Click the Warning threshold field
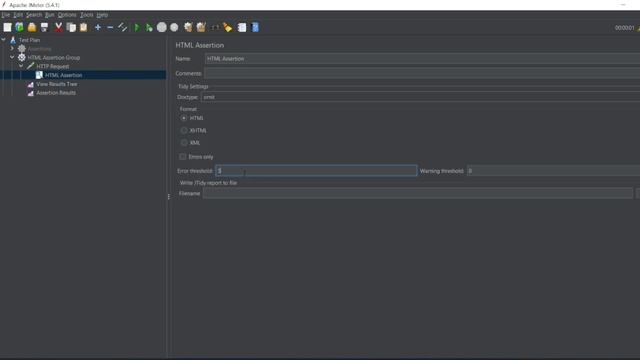The width and height of the screenshot is (640, 360). click(553, 171)
